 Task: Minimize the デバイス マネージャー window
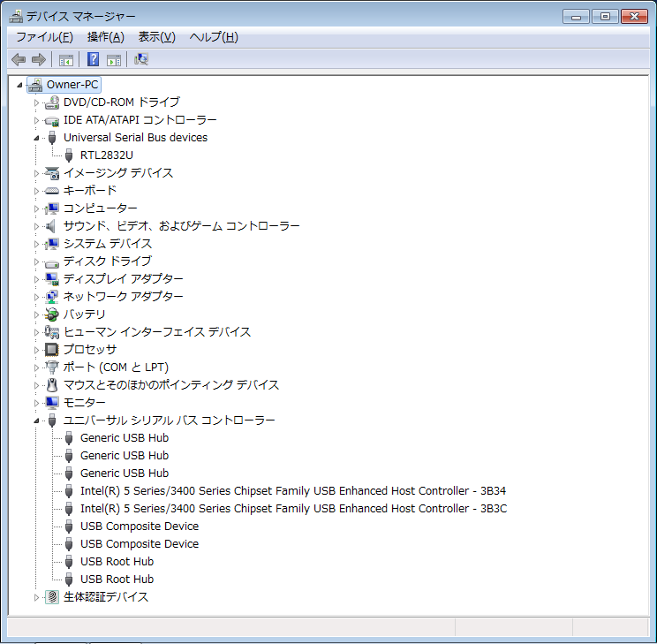(x=576, y=17)
